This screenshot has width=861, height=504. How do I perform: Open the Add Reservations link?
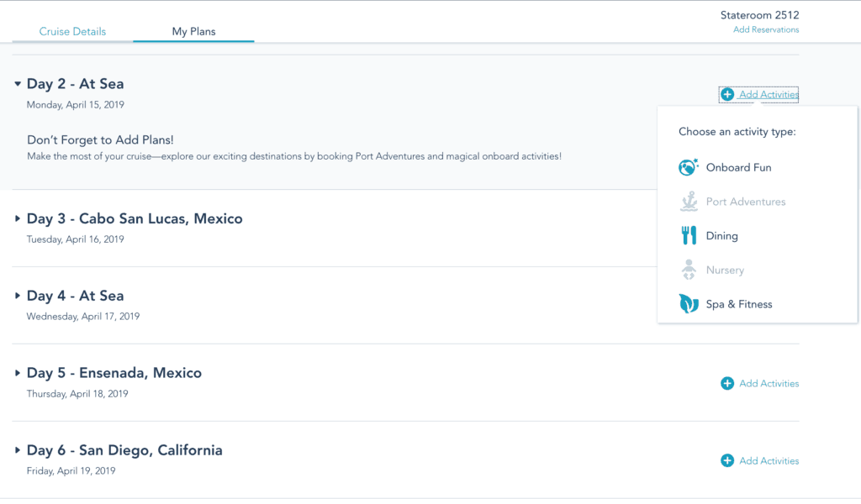766,29
